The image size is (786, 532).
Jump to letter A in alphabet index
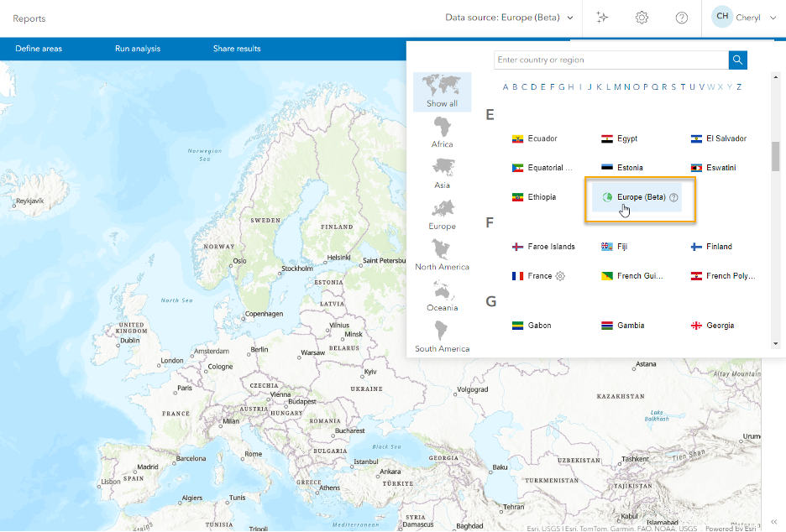[x=506, y=87]
